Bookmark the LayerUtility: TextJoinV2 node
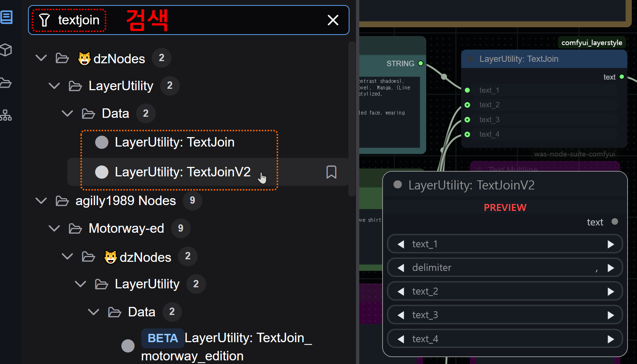This screenshot has width=637, height=364. pyautogui.click(x=331, y=172)
